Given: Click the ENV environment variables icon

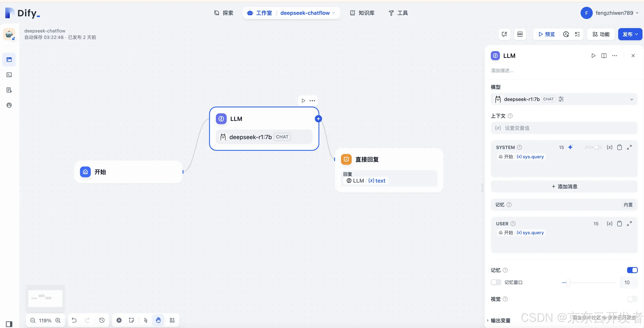Looking at the screenshot, I should pos(520,34).
